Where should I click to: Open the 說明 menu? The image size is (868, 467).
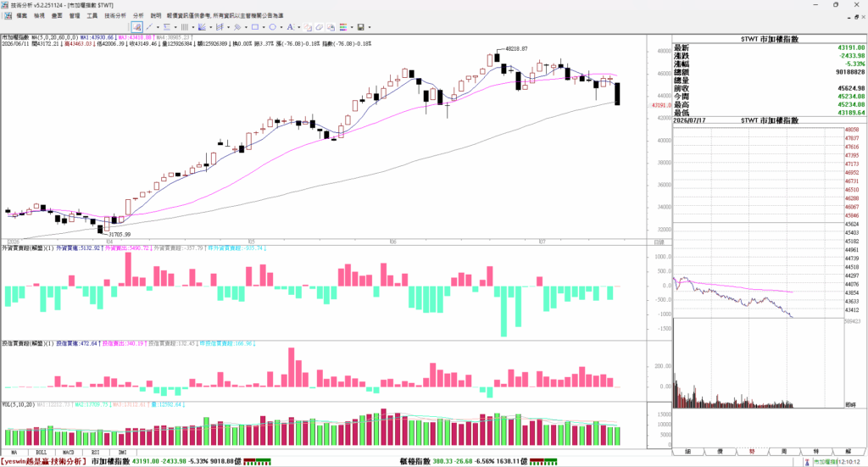point(156,15)
